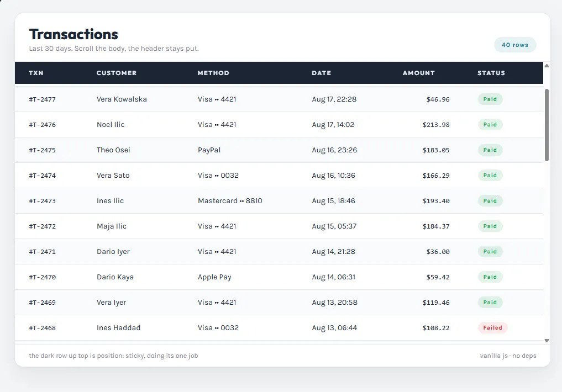Click the TXN column header

click(36, 73)
